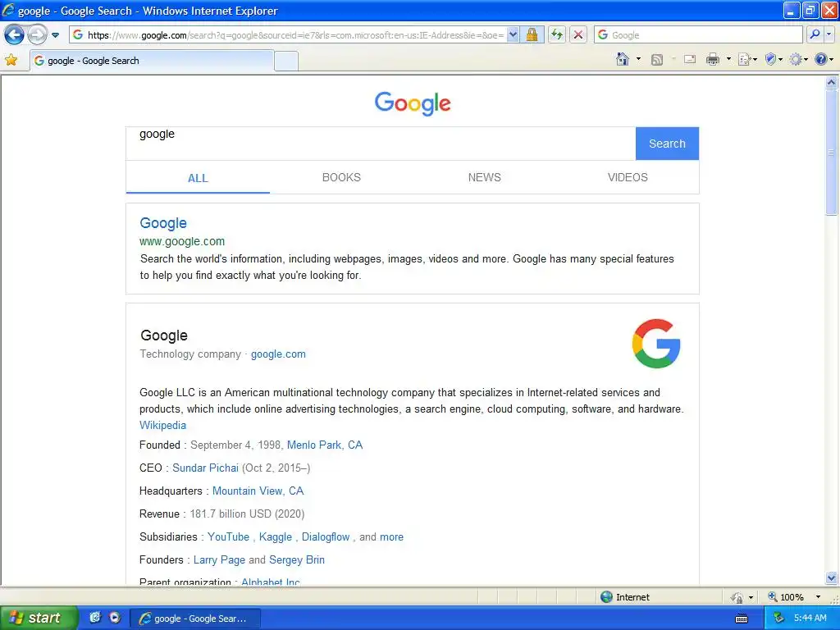Click the scrollbar up arrow

[x=831, y=83]
